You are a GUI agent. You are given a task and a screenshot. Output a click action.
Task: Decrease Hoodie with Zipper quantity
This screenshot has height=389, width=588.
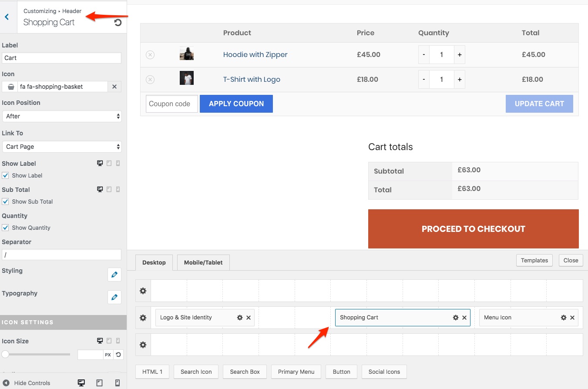click(424, 55)
